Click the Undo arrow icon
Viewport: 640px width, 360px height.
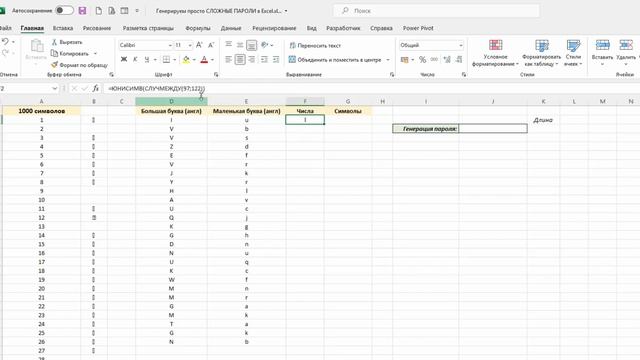(x=5, y=42)
